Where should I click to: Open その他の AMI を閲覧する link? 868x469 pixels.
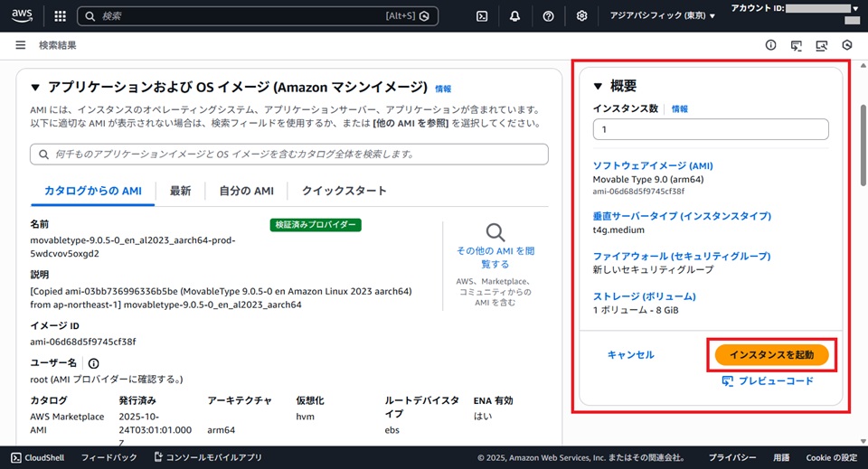[495, 257]
